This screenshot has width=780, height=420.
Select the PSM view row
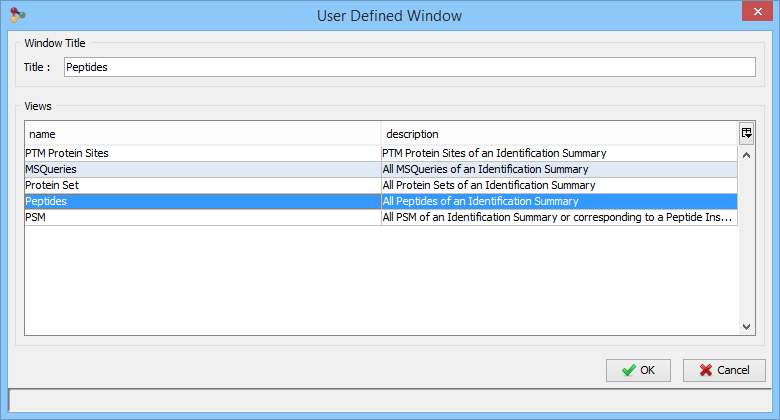[381, 217]
